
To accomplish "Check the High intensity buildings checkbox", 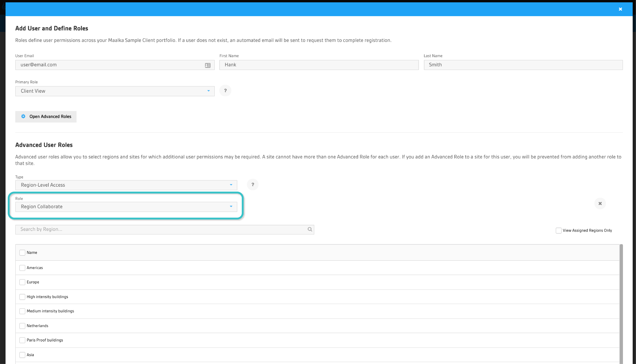I will 22,297.
